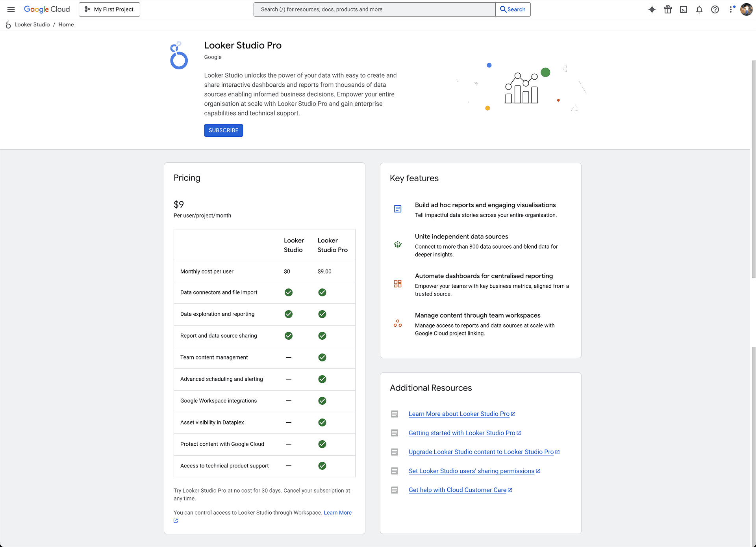Image resolution: width=756 pixels, height=547 pixels.
Task: Open Set Looker Studio users' sharing permissions link
Action: [471, 471]
